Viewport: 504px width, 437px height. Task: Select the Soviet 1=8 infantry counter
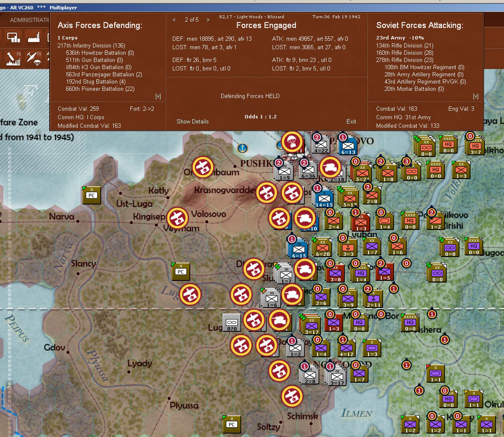(388, 174)
